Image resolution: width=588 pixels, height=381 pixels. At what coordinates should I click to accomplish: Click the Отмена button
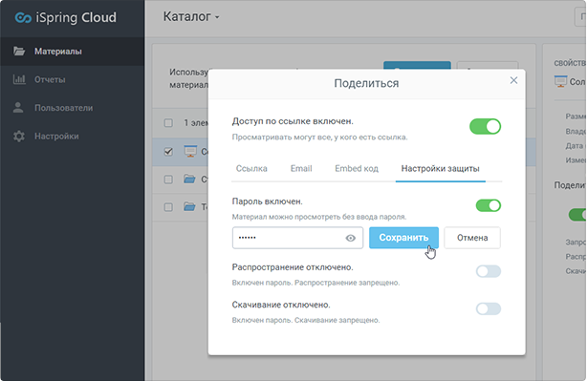coord(472,238)
